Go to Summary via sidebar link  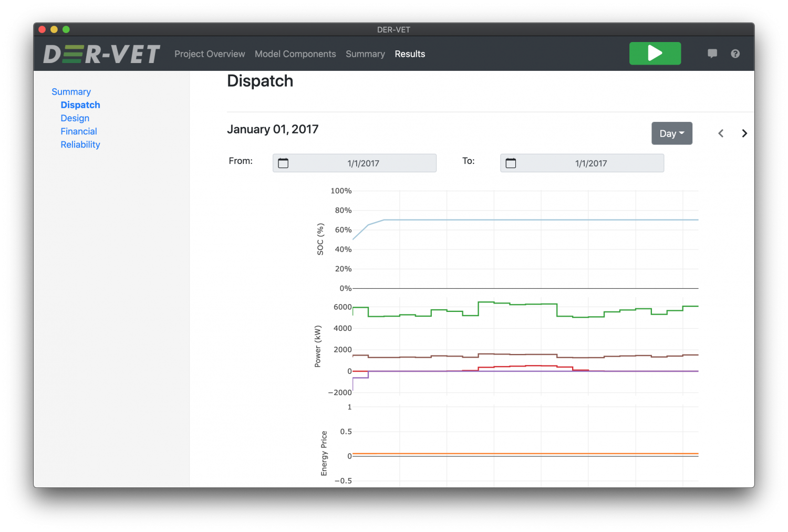point(71,91)
